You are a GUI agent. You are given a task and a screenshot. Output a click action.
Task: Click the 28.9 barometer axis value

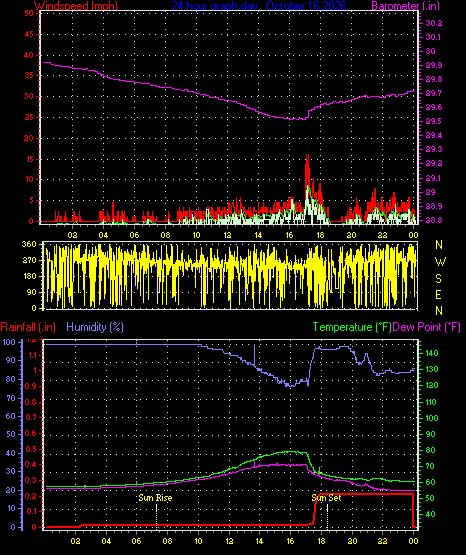tap(433, 206)
